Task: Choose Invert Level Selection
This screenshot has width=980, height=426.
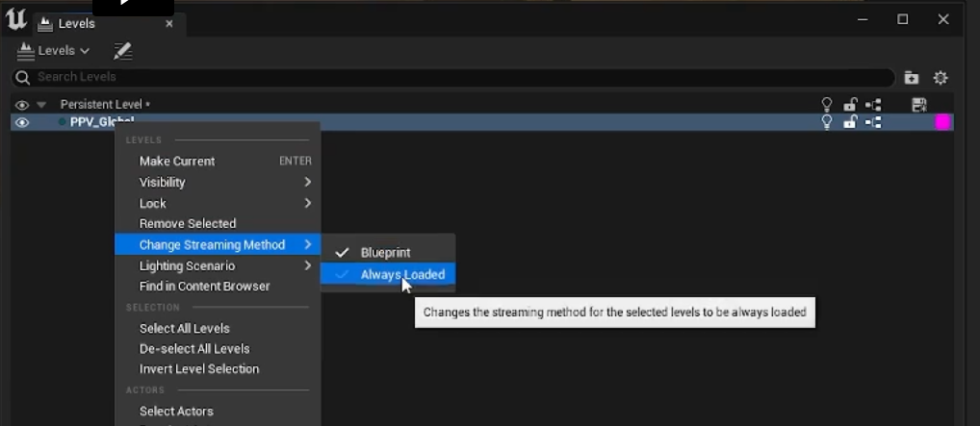Action: [218, 369]
